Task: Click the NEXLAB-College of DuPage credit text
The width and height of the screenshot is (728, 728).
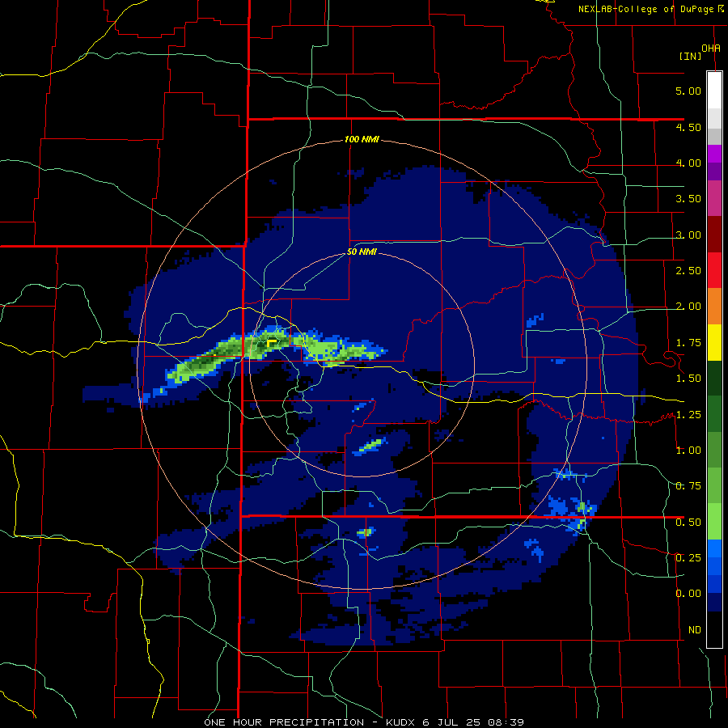Action: 651,9
